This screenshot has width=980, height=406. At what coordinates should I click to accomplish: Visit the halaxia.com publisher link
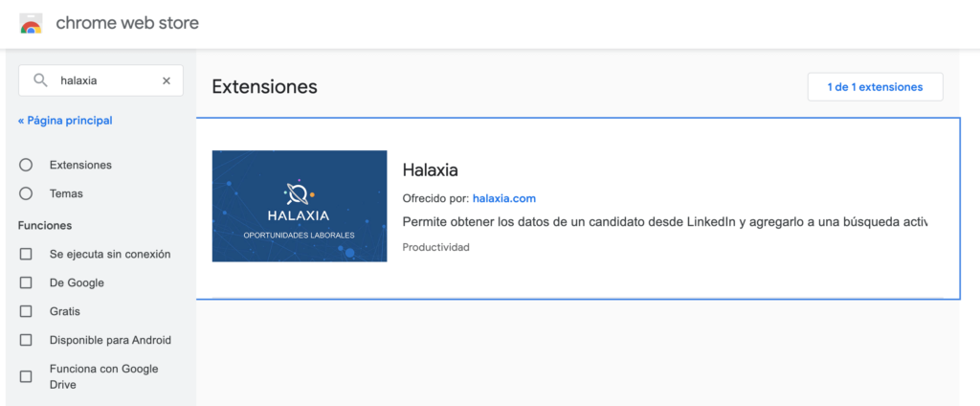click(x=504, y=198)
